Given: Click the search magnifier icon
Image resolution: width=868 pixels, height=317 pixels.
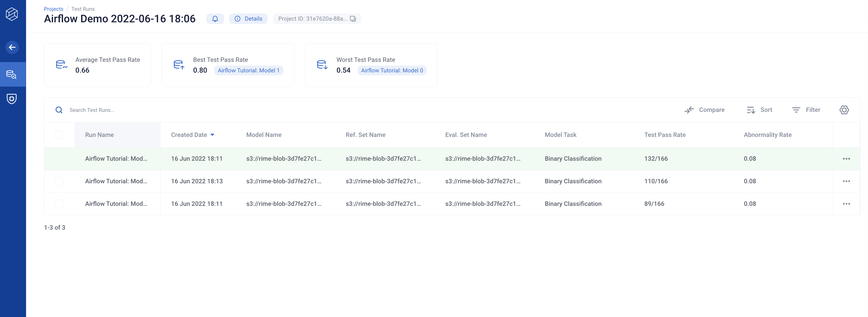Looking at the screenshot, I should click(59, 110).
